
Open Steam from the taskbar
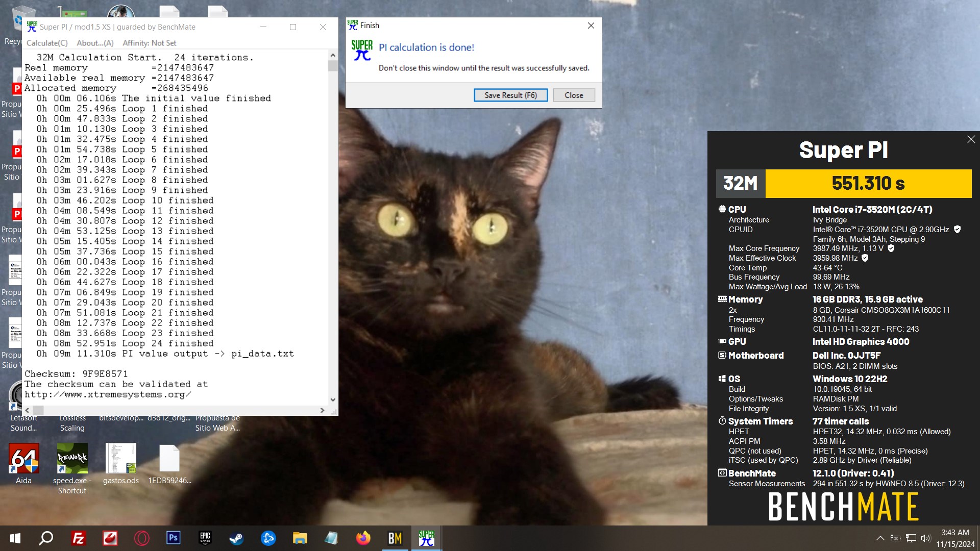click(236, 538)
